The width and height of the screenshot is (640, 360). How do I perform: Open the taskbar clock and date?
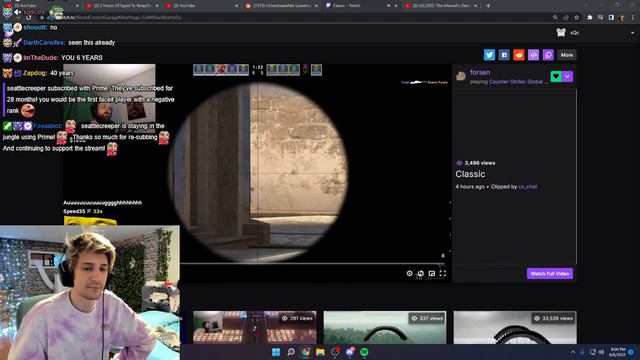pos(617,352)
